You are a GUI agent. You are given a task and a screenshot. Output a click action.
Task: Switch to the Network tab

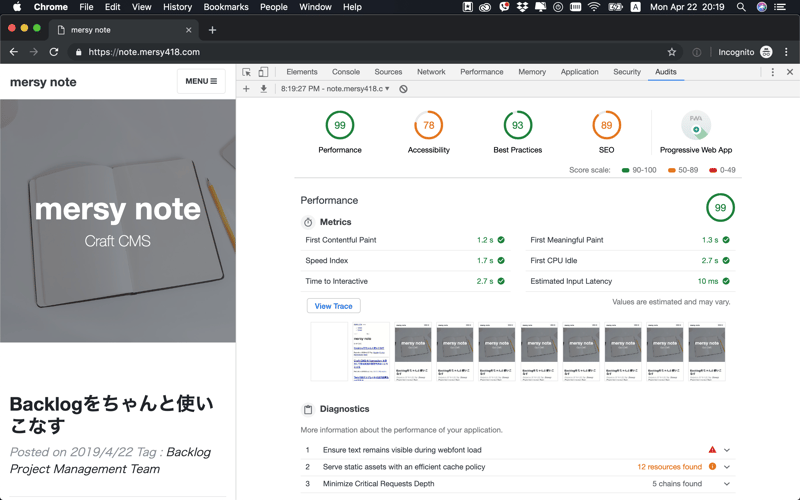431,72
